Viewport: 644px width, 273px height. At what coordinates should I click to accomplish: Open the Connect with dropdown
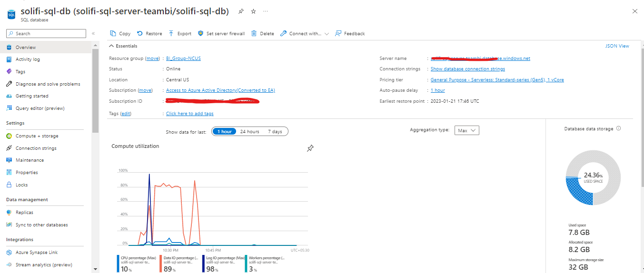coord(305,33)
